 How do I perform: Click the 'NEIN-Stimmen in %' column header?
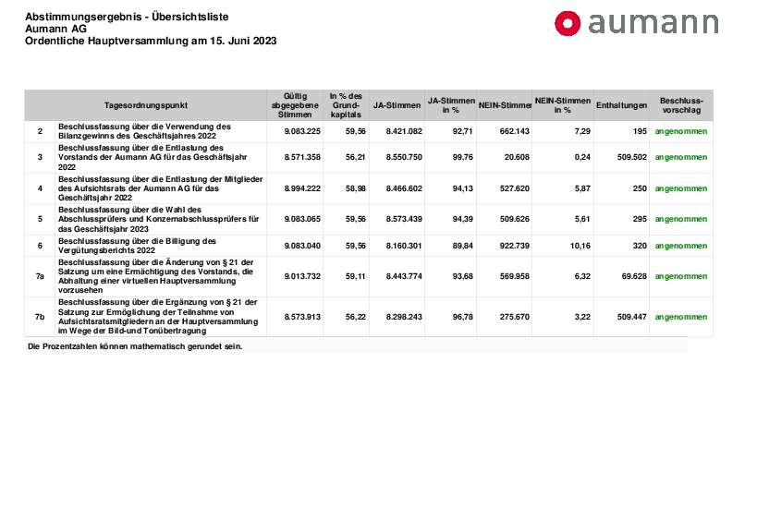563,105
